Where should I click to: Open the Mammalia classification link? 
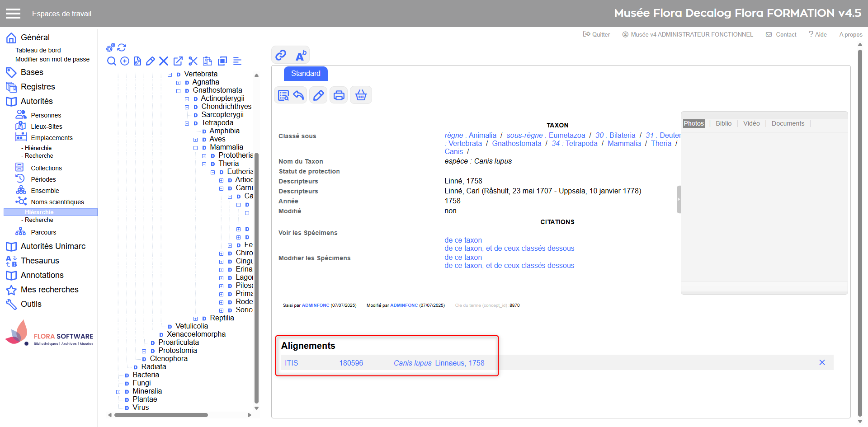tap(624, 143)
